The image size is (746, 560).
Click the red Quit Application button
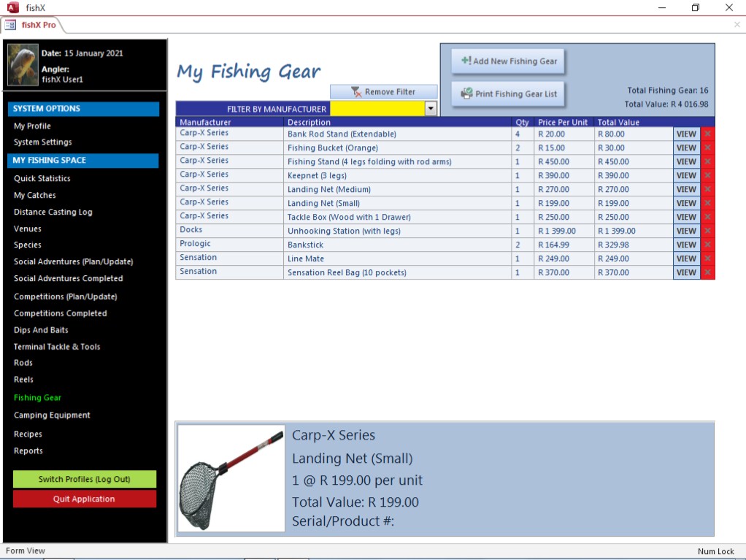pos(85,499)
